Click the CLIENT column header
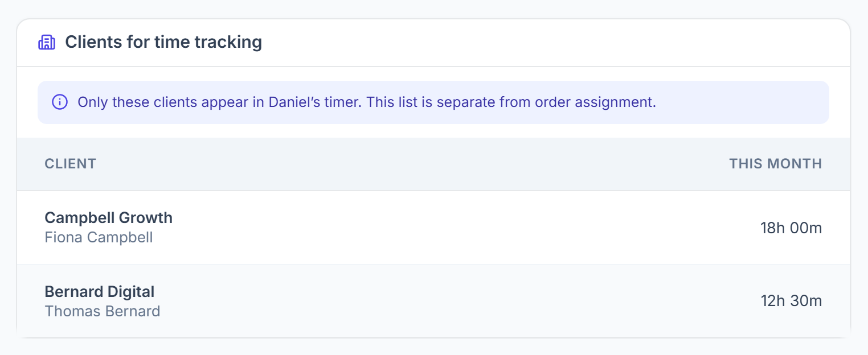Screen dimensions: 868x355 point(71,164)
